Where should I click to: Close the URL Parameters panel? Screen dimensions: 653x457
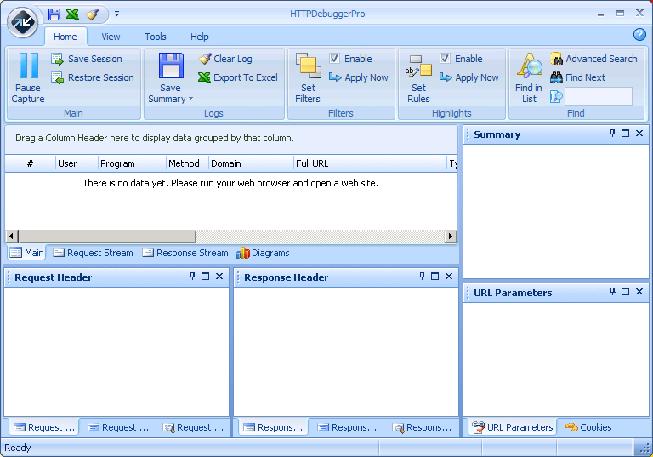[639, 291]
